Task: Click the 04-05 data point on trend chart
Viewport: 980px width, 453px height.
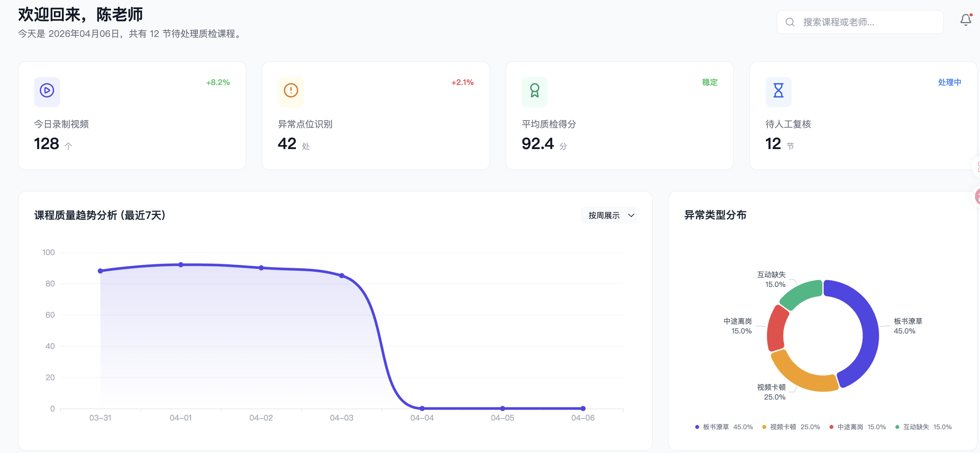Action: pos(503,408)
